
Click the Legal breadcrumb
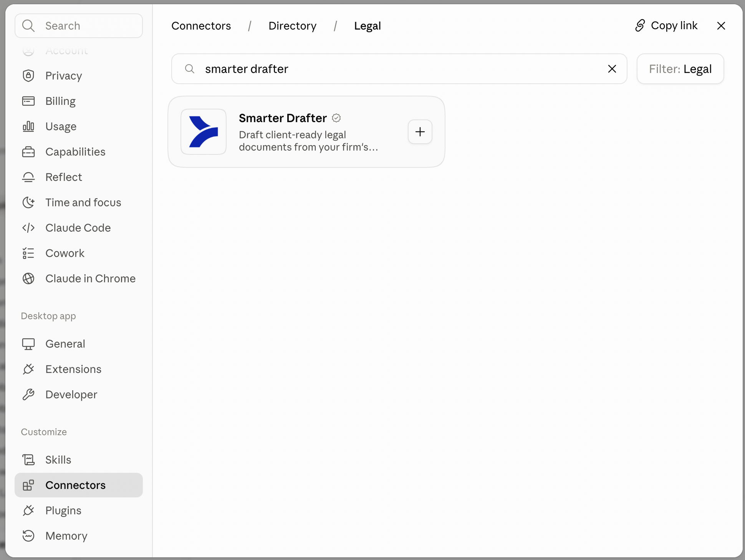368,26
